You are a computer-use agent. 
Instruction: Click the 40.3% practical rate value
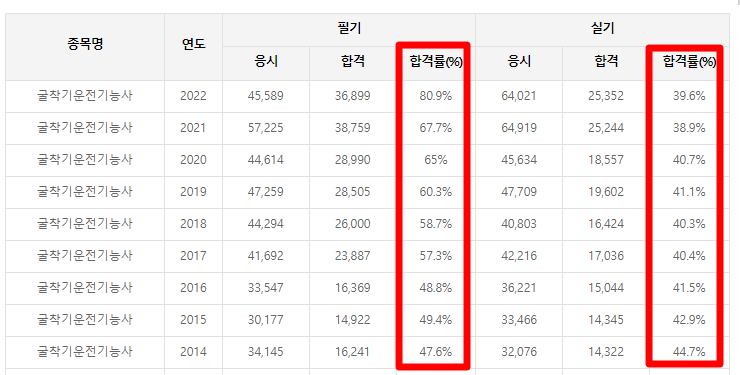(689, 224)
